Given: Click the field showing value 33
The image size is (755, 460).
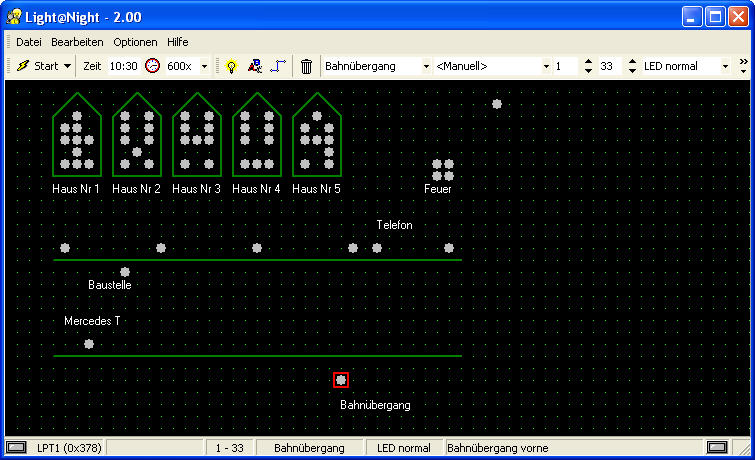Looking at the screenshot, I should click(611, 66).
